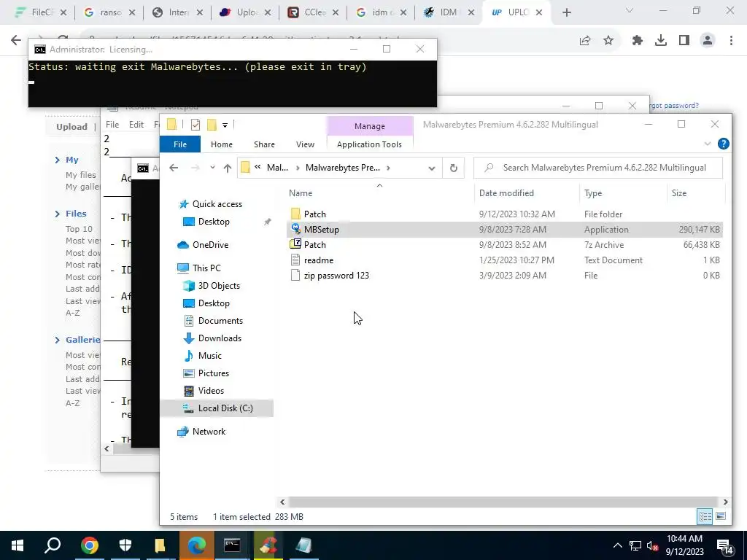Open View tab in Explorer ribbon
The width and height of the screenshot is (747, 560).
305,144
